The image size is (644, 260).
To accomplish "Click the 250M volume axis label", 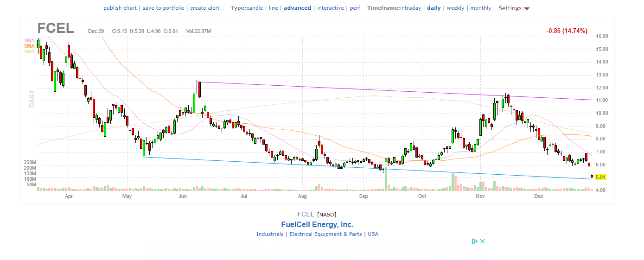I will coord(30,162).
